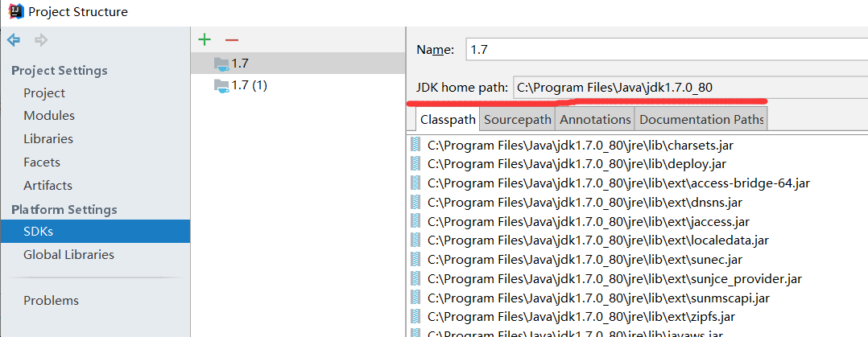This screenshot has height=337, width=868.
Task: Click the jar icon beside zipfs.jar
Action: (x=415, y=317)
